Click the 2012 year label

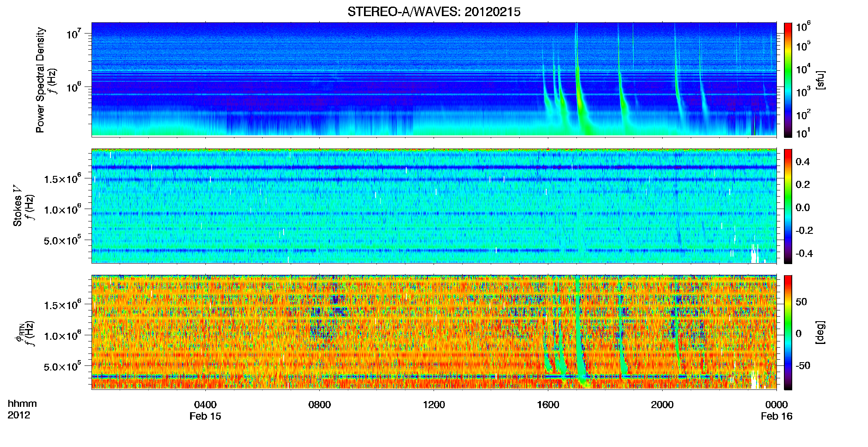coord(19,415)
